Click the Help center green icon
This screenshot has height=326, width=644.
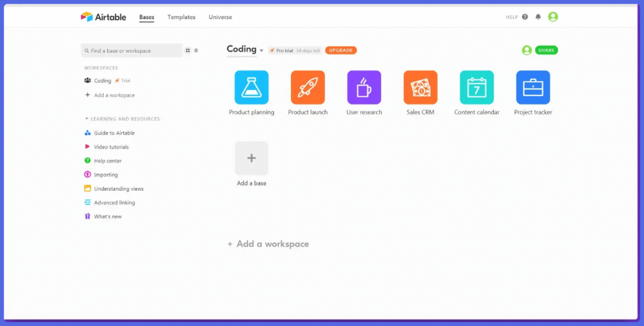[x=87, y=160]
